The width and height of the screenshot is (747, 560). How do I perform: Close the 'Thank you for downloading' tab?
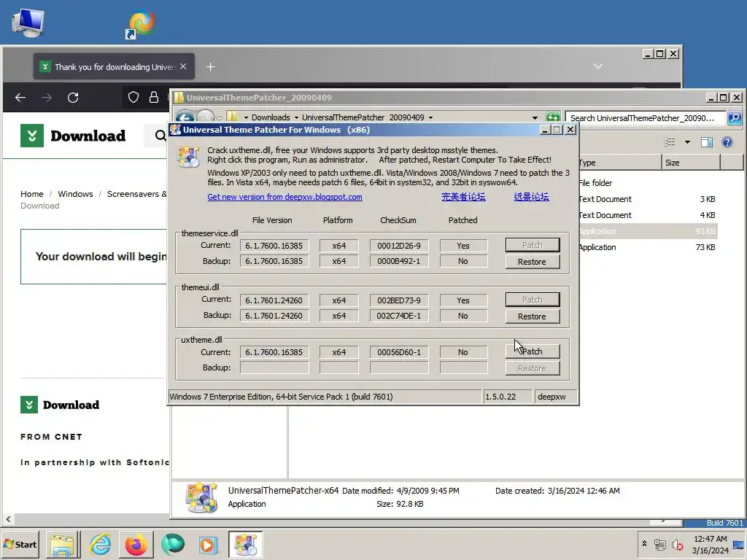[183, 66]
